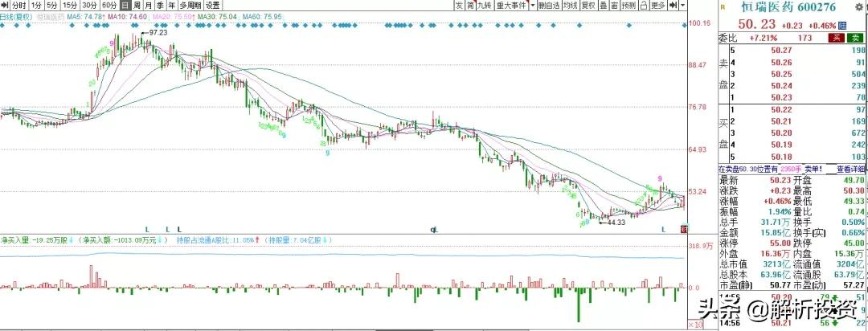
Task: Click the 窗 window button
Action: tap(614, 5)
